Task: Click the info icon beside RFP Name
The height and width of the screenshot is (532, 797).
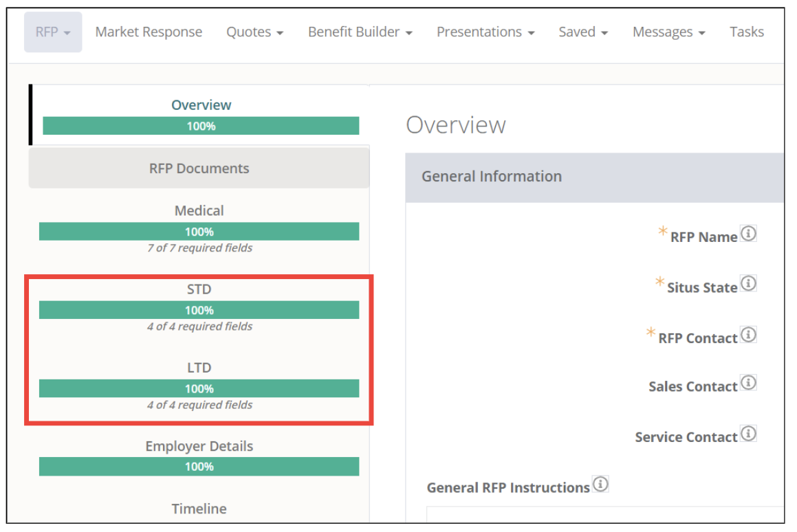Action: point(748,234)
